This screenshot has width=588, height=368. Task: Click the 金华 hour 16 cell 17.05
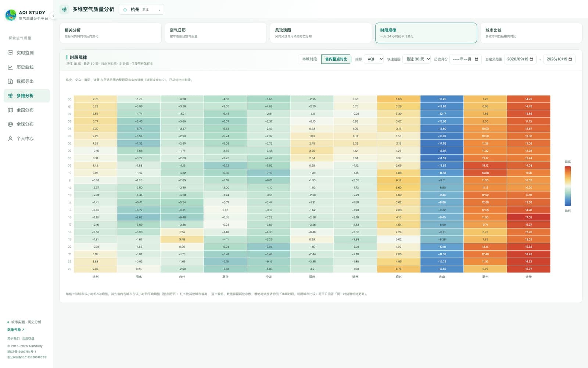point(528,217)
